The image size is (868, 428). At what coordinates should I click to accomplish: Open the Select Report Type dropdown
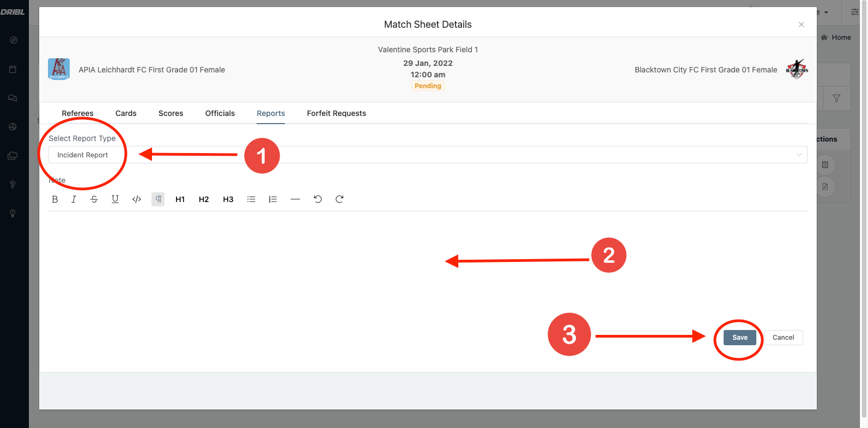pyautogui.click(x=428, y=155)
